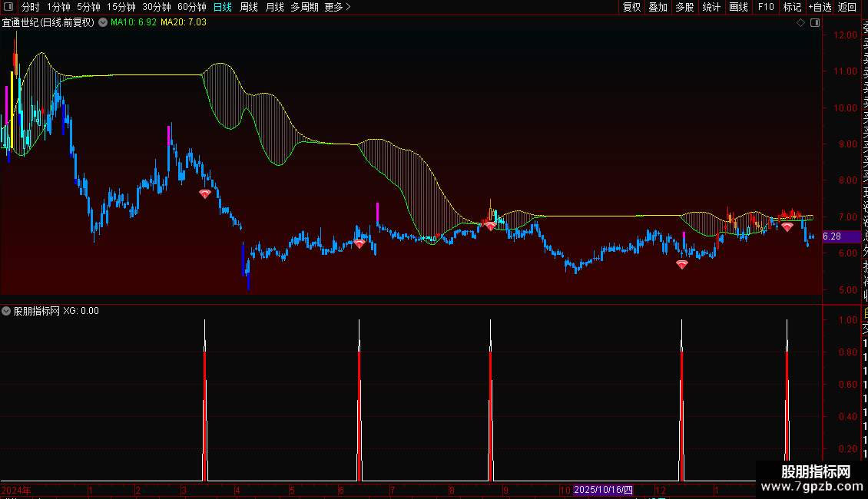This screenshot has height=499, width=868.
Task: Select the 60分钟 period
Action: (191, 7)
